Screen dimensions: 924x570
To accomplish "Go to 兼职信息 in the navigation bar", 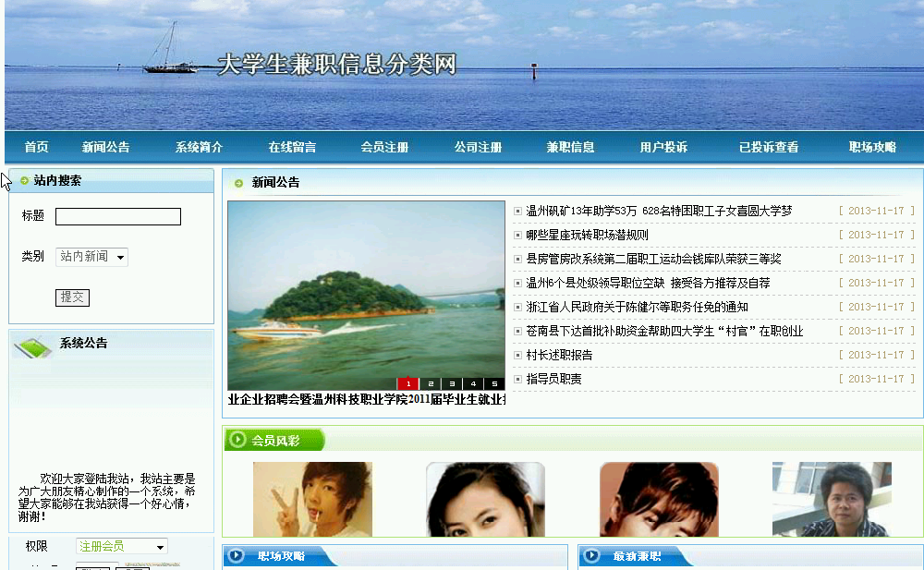I will pos(570,148).
